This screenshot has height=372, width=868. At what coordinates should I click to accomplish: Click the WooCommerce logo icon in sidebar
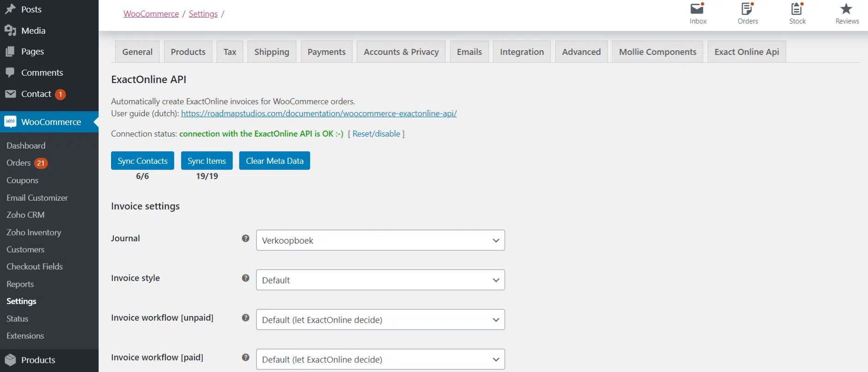coord(10,122)
